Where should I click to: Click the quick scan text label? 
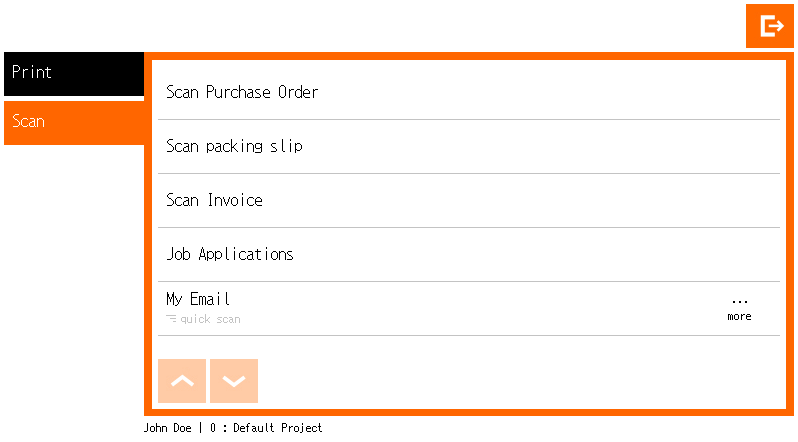210,320
